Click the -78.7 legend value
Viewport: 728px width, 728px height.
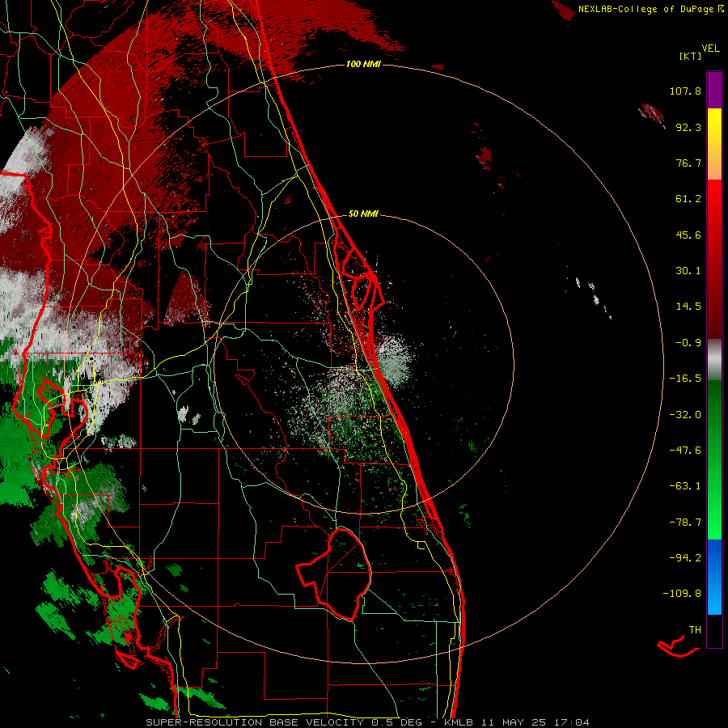[x=685, y=523]
